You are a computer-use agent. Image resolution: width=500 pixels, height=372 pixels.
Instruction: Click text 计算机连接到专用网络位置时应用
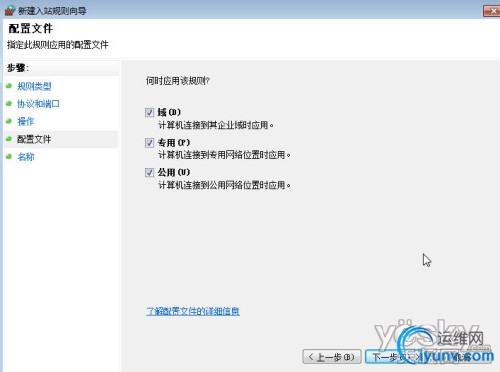coord(224,155)
